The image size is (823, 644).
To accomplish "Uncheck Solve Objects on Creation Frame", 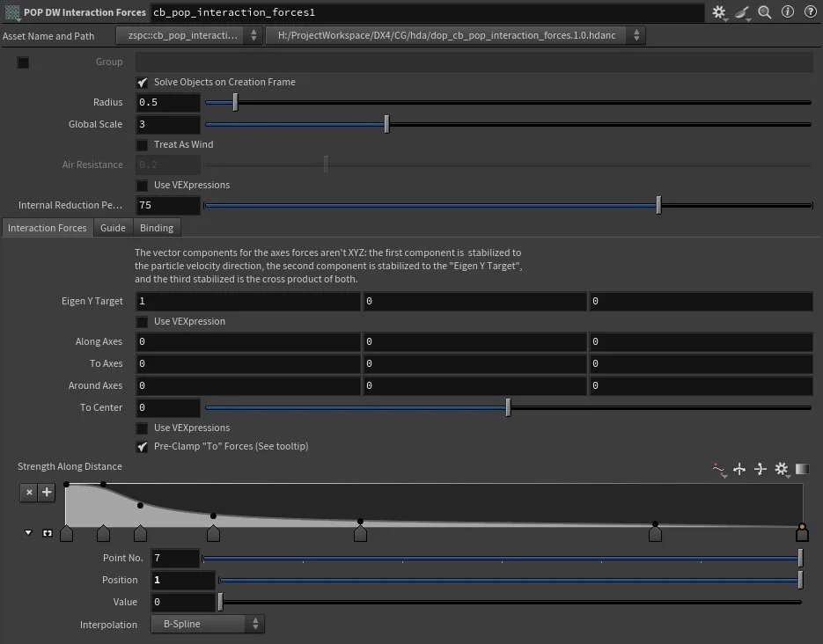I will [143, 83].
